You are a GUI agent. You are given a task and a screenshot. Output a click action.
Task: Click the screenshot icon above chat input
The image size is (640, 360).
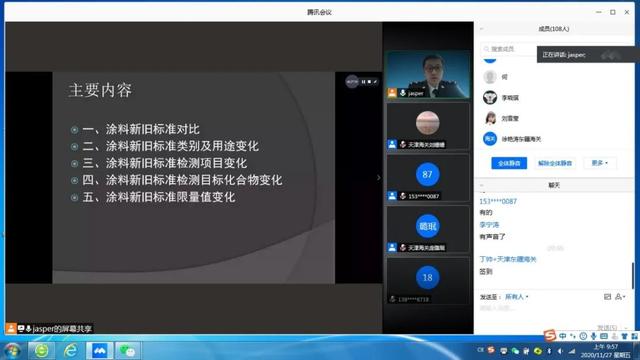pos(607,297)
